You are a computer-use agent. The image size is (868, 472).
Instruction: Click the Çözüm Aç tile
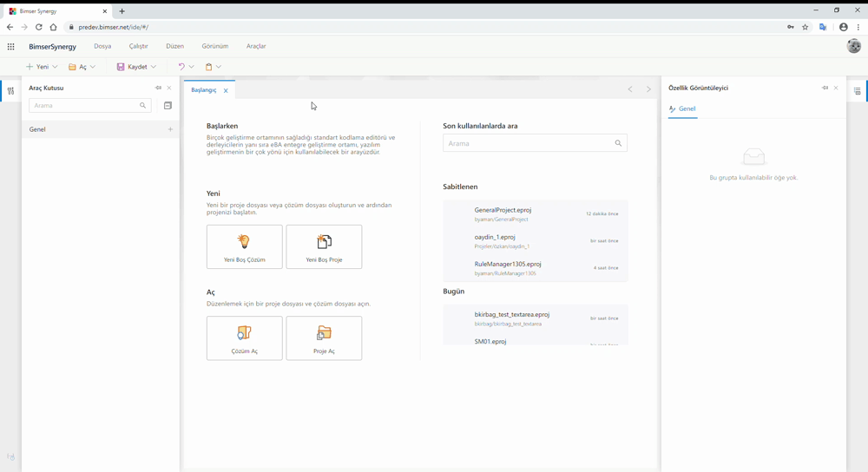[x=244, y=338]
